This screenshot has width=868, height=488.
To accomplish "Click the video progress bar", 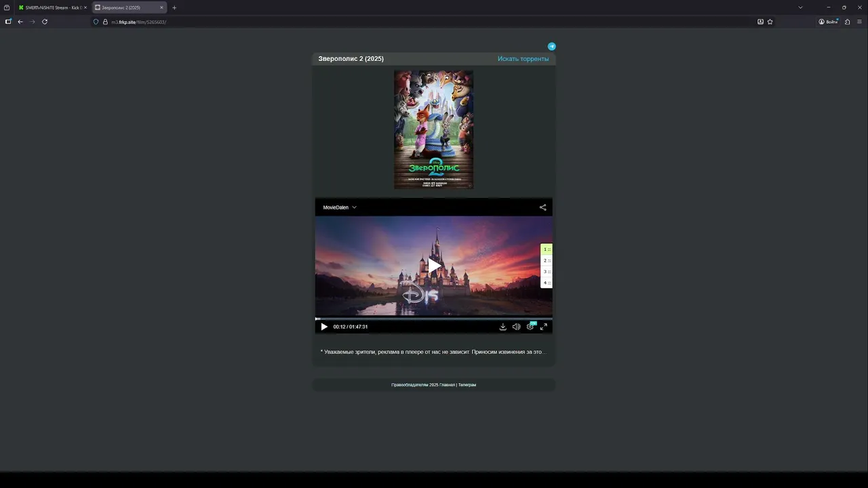I will 434,319.
